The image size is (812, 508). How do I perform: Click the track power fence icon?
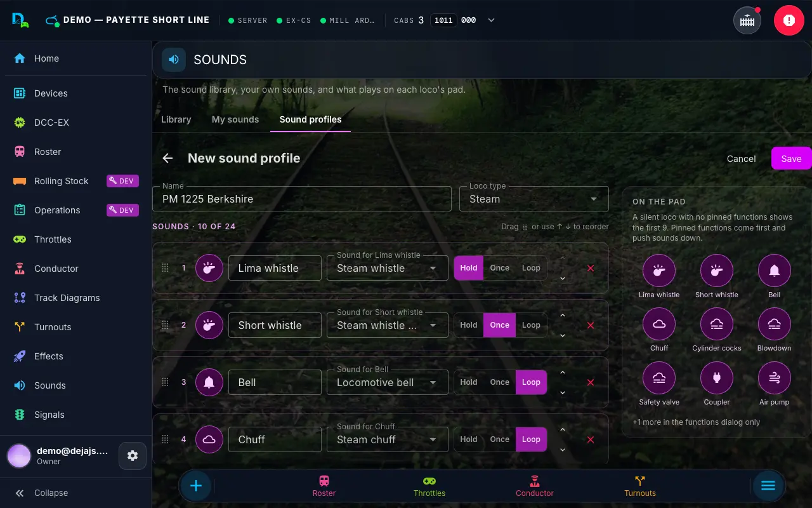click(x=747, y=20)
